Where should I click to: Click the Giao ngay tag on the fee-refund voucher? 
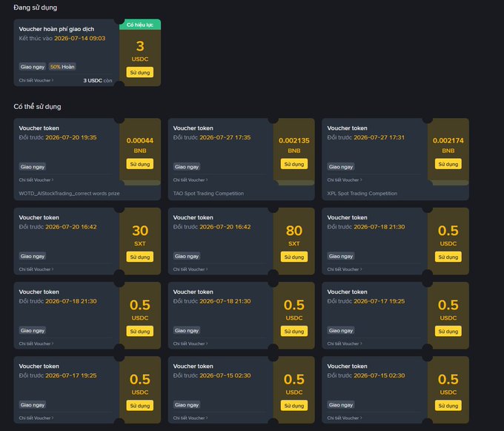point(33,67)
